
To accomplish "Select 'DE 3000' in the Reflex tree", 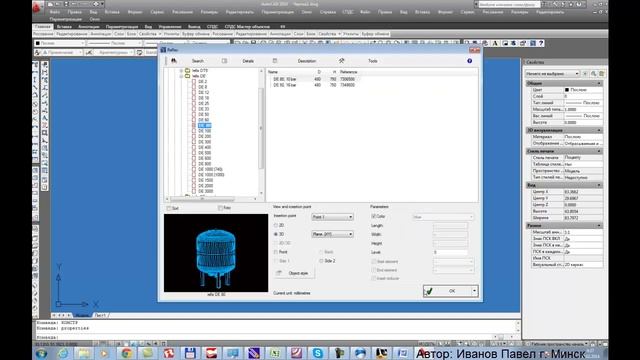I will click(205, 191).
